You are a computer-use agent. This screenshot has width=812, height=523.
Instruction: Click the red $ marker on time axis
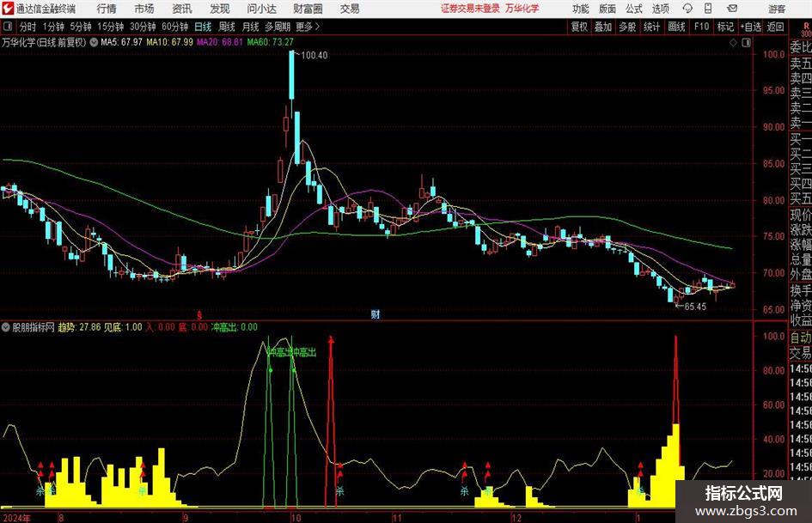199,315
